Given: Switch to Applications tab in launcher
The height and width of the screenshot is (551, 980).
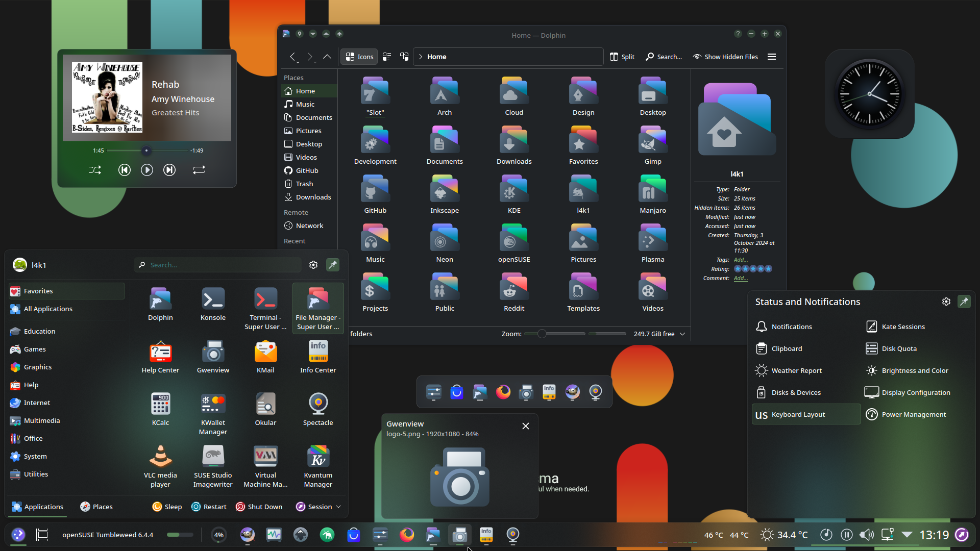Looking at the screenshot, I should click(37, 507).
